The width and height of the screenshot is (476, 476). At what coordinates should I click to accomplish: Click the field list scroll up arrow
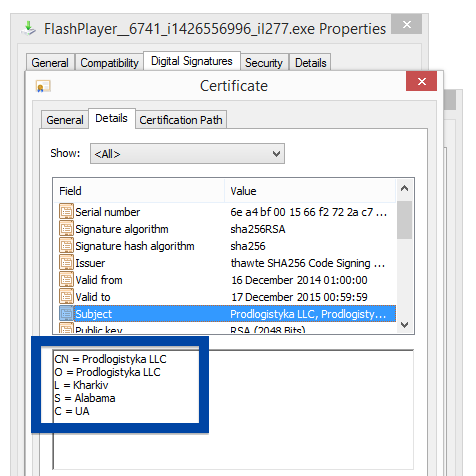point(404,188)
